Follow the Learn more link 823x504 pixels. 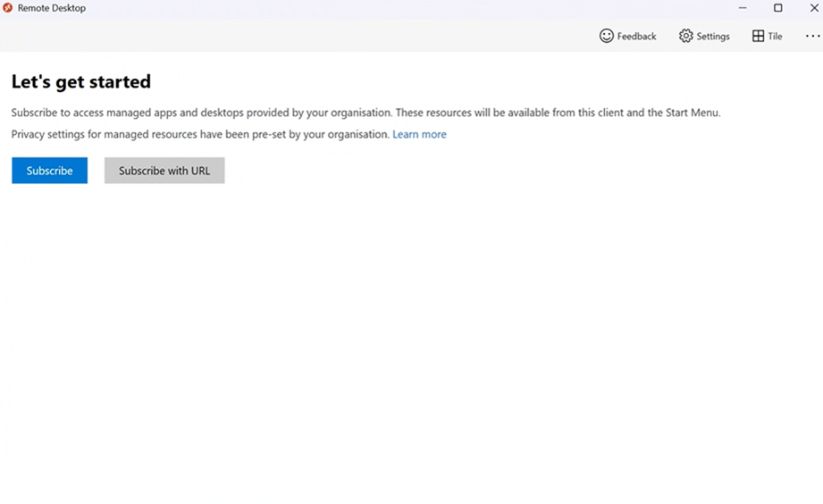[x=419, y=134]
